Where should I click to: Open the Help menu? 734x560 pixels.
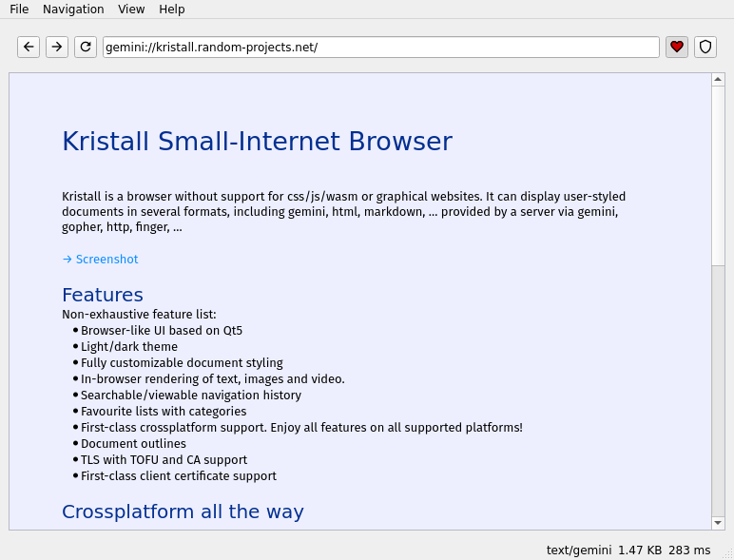coord(172,9)
